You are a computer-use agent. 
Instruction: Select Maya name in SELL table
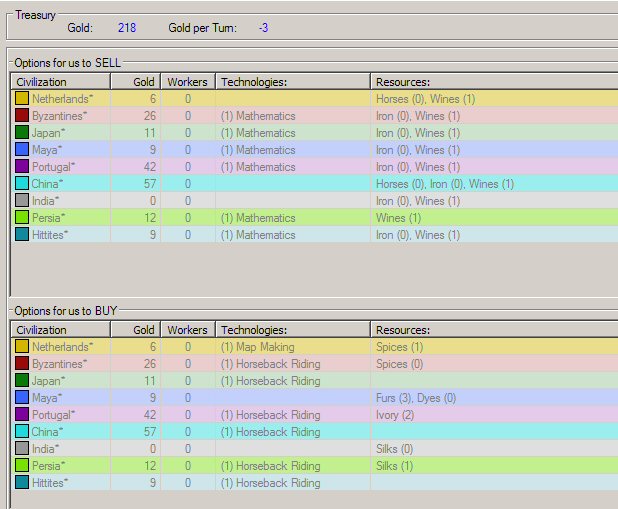(47, 149)
